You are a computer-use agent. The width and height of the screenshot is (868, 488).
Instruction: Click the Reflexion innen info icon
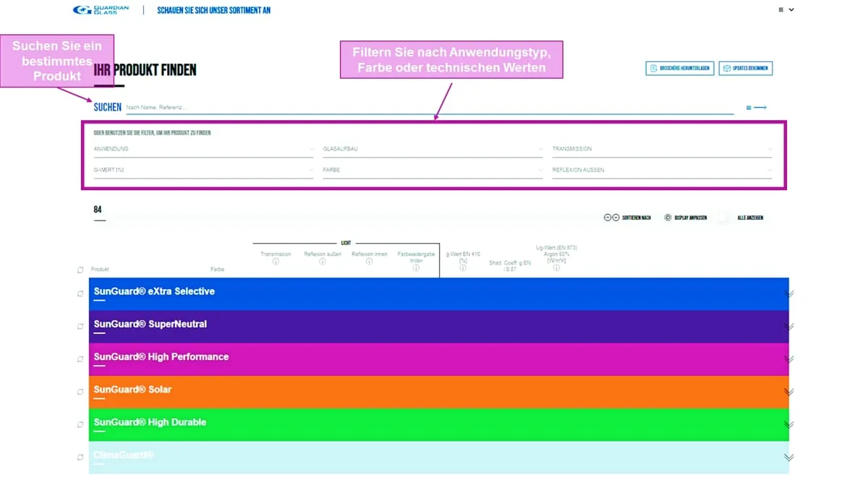point(369,262)
